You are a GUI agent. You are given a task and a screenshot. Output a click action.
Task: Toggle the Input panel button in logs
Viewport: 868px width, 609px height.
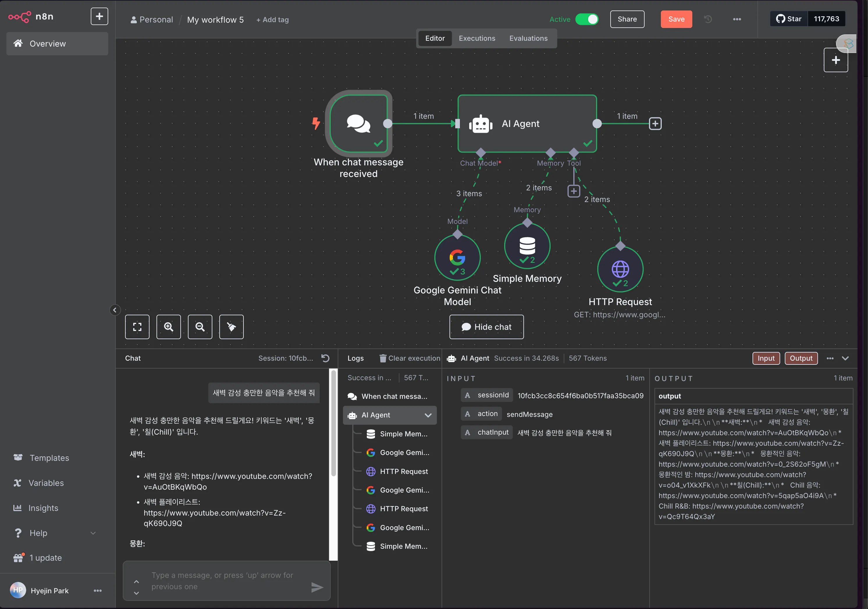pyautogui.click(x=766, y=358)
